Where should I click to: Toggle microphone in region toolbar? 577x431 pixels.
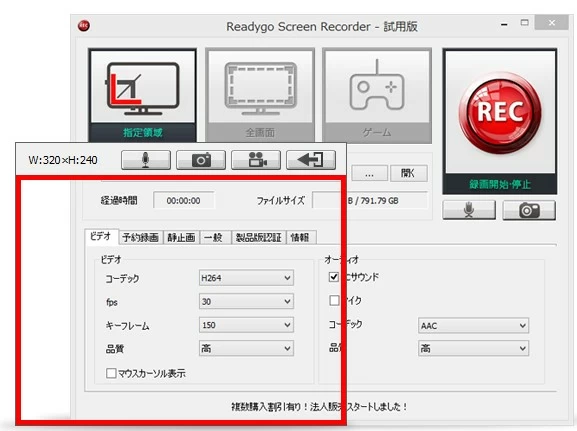click(146, 160)
